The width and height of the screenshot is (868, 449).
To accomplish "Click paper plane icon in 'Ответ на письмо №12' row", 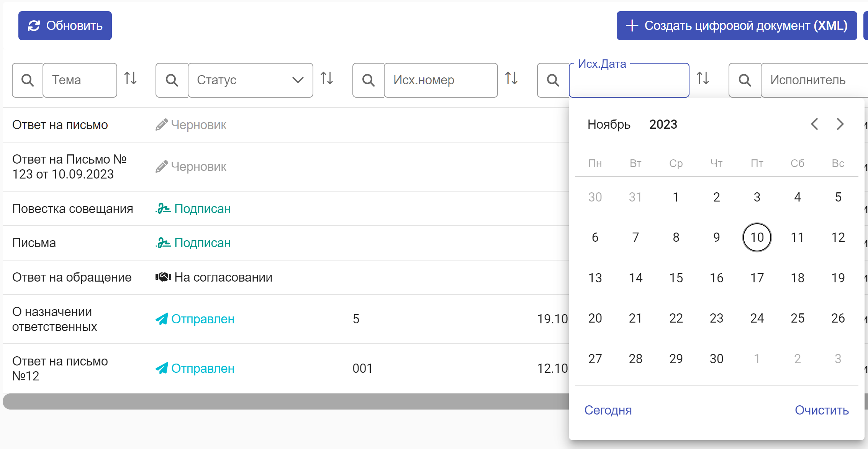I will click(x=162, y=369).
